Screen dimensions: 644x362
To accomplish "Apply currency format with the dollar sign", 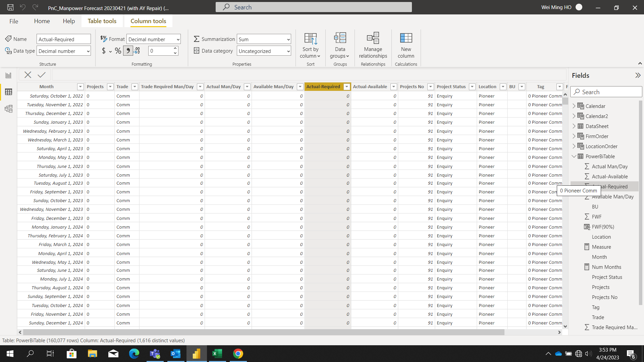I will (104, 51).
